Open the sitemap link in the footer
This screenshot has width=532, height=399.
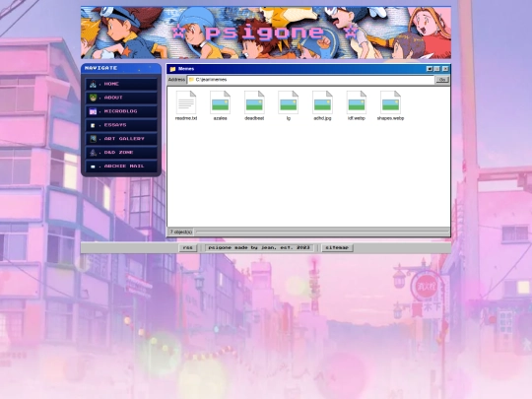[x=337, y=247]
